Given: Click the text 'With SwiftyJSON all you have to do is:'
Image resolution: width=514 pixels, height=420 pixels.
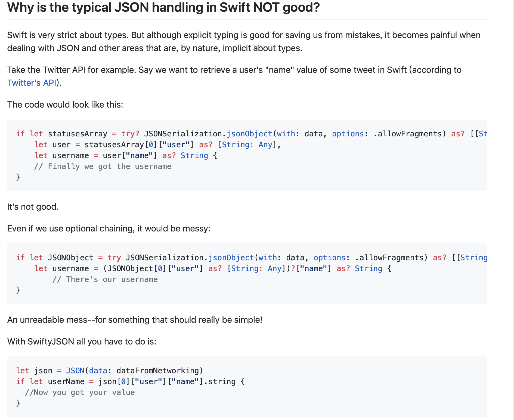Looking at the screenshot, I should tap(82, 341).
